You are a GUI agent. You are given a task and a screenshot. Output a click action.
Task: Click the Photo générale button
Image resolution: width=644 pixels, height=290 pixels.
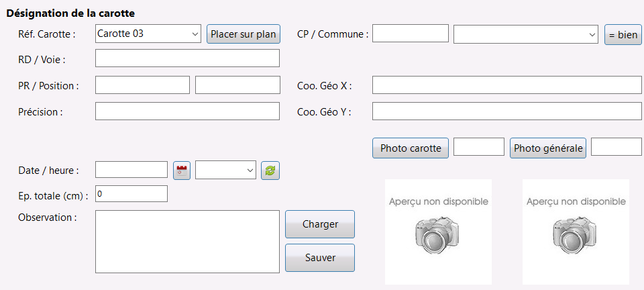[x=548, y=148]
